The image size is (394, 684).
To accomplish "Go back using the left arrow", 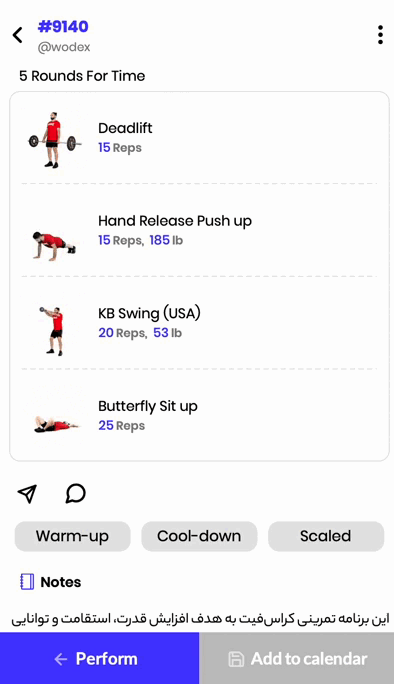I will tap(17, 35).
